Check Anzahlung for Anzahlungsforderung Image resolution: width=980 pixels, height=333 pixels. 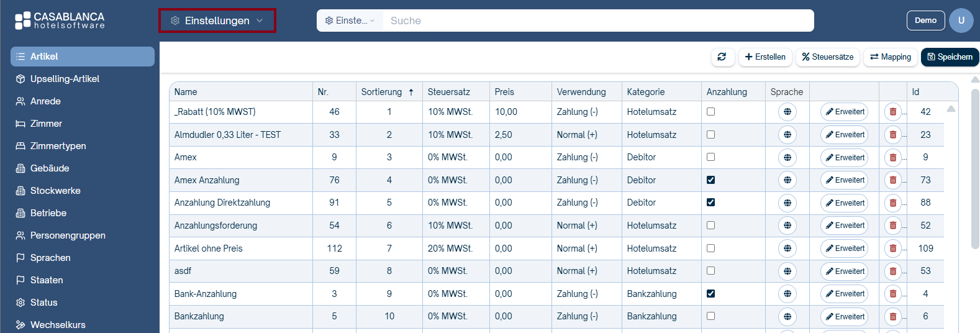point(710,226)
